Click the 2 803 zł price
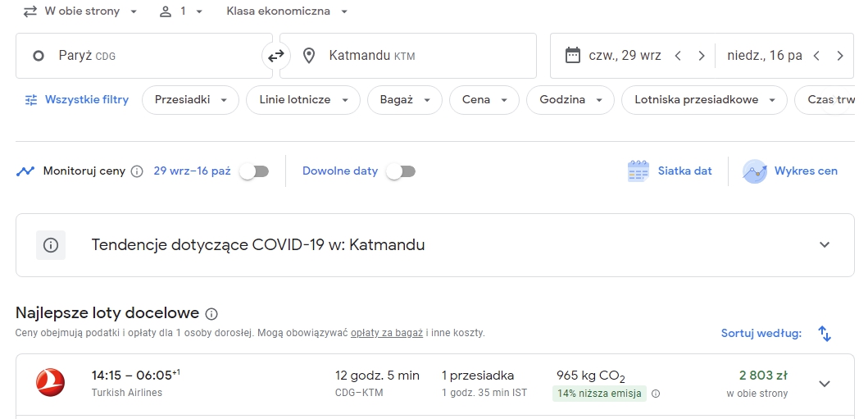Image resolution: width=868 pixels, height=419 pixels. click(763, 376)
